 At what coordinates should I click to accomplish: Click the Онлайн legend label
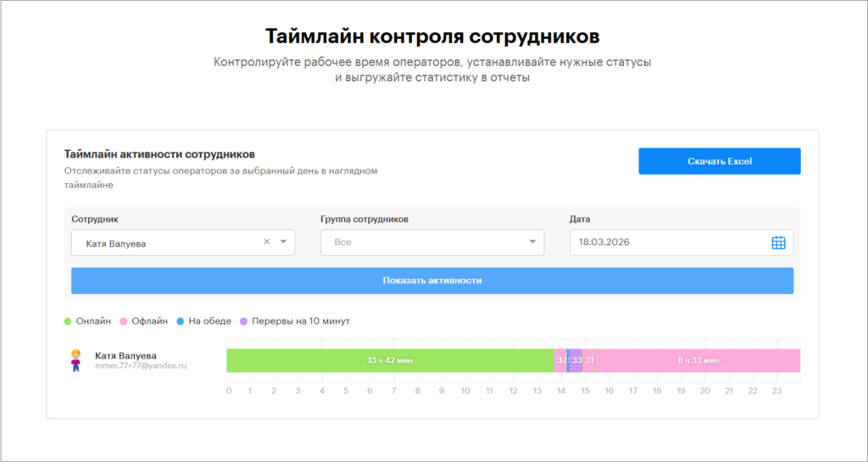pyautogui.click(x=93, y=321)
